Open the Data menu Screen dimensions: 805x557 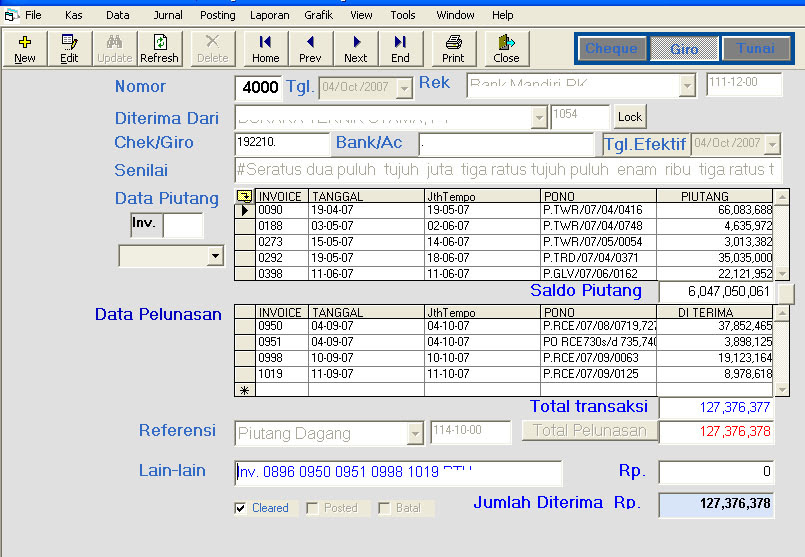click(x=118, y=15)
